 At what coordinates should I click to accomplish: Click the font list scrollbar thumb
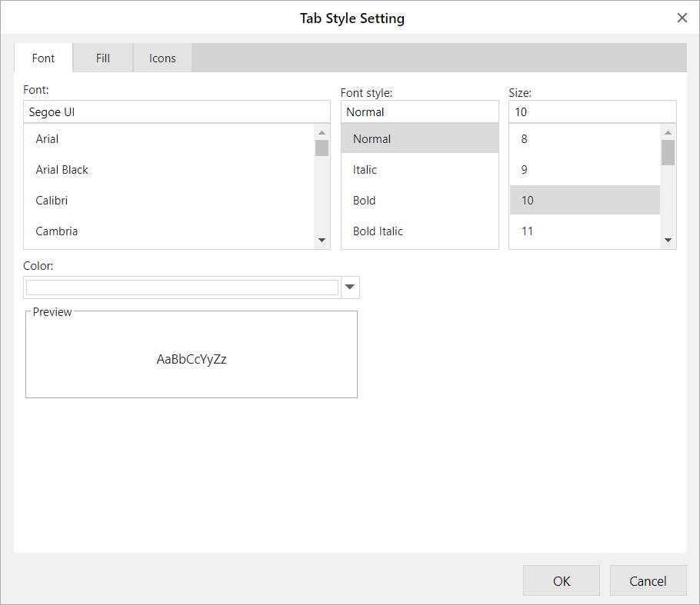pyautogui.click(x=322, y=148)
